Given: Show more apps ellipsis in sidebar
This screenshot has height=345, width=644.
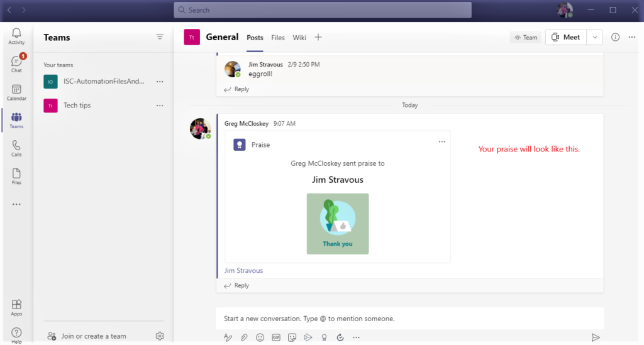Looking at the screenshot, I should click(16, 204).
